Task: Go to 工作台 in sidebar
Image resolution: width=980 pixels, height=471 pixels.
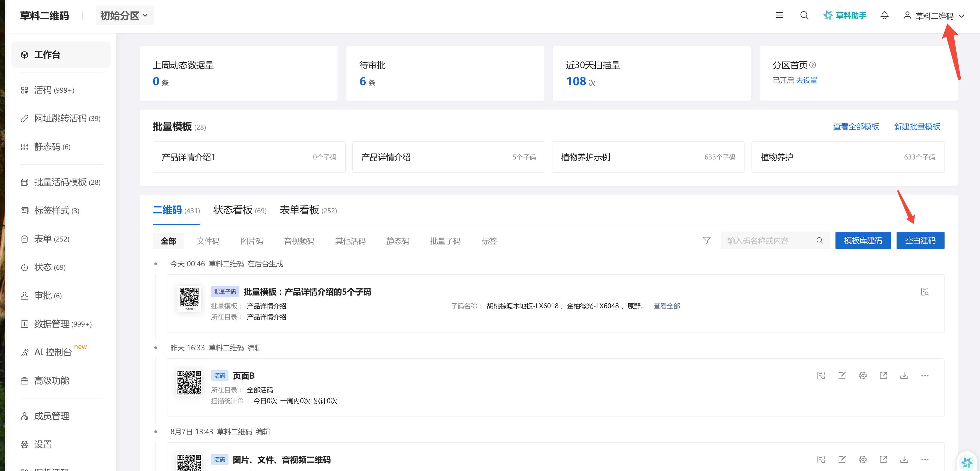Action: 61,54
